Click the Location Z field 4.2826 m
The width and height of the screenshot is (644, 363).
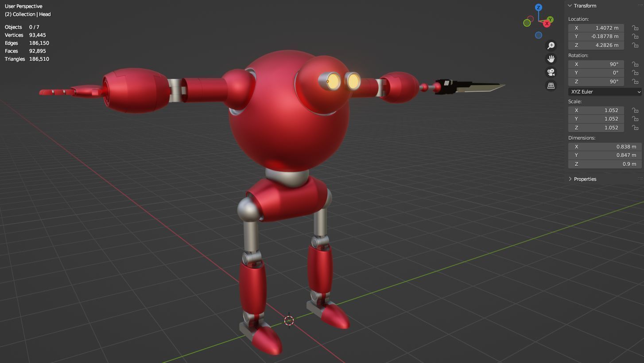[596, 45]
